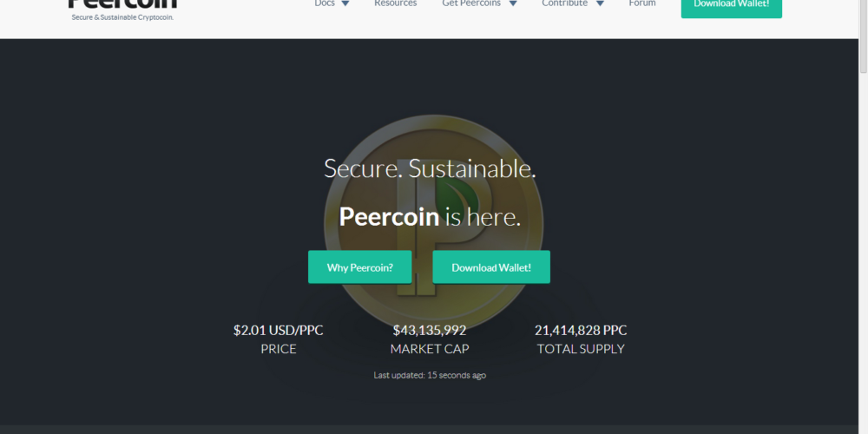The width and height of the screenshot is (868, 434).
Task: Click the vertical scrollbar thumb
Action: 863,35
